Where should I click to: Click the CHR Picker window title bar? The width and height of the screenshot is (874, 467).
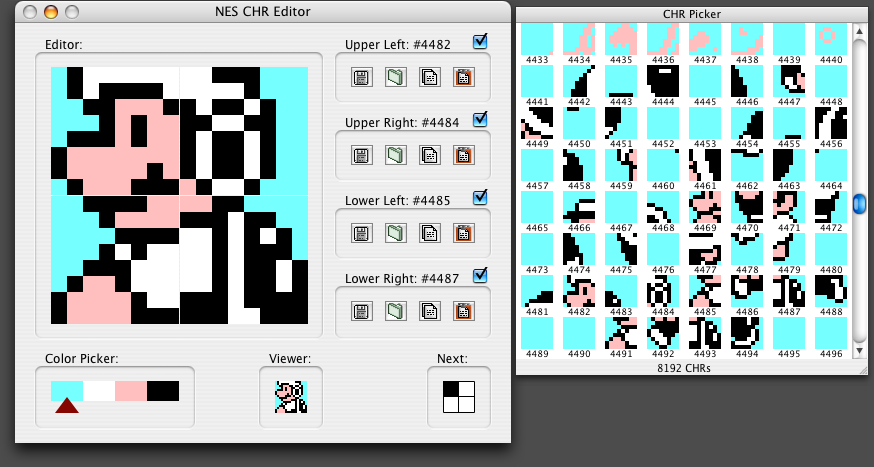(692, 14)
